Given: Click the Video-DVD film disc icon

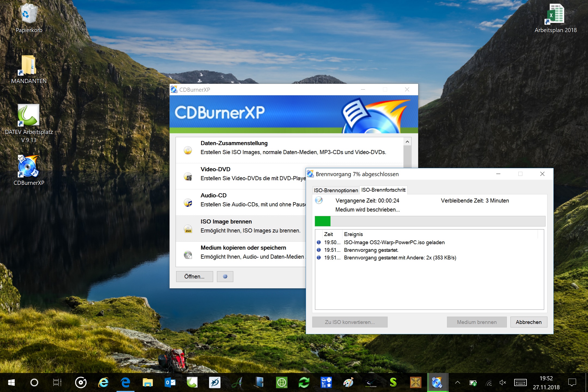Looking at the screenshot, I should tap(188, 176).
